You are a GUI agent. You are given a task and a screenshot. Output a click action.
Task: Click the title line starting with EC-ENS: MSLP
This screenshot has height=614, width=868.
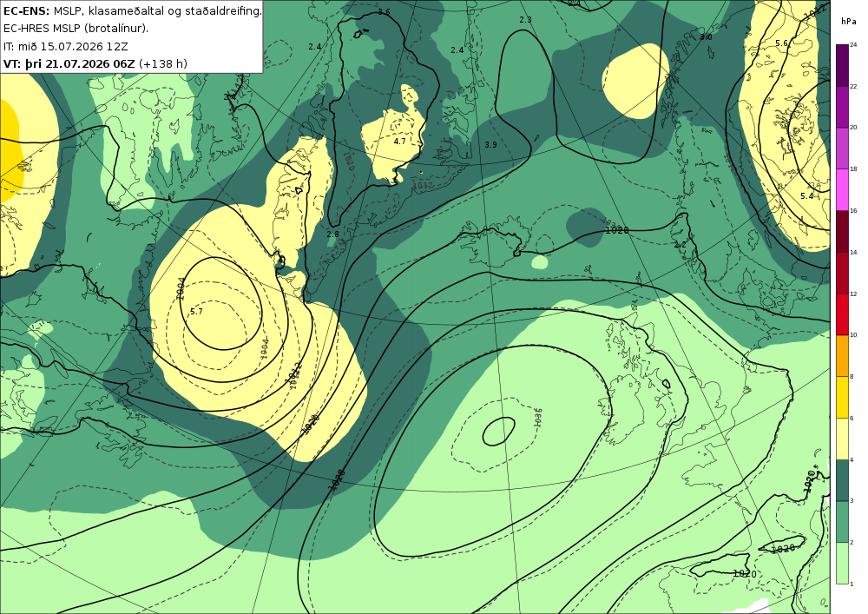(132, 10)
